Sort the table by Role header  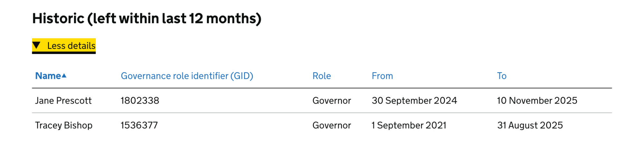[x=321, y=76]
